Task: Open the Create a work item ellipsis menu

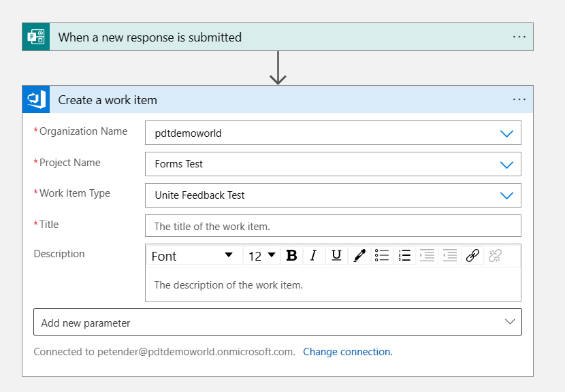Action: 519,100
